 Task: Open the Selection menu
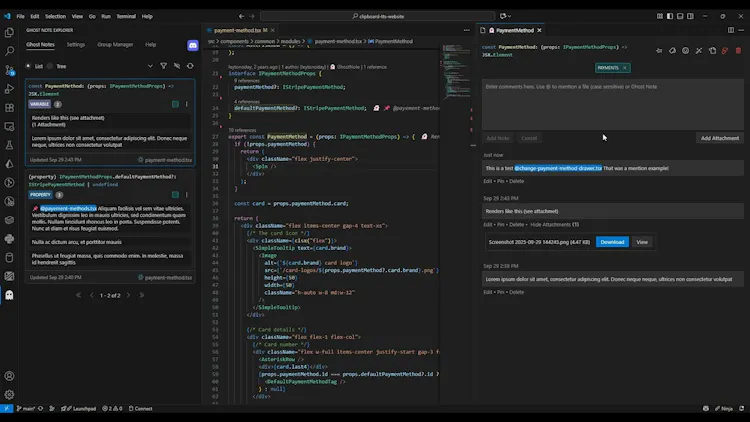(x=55, y=16)
